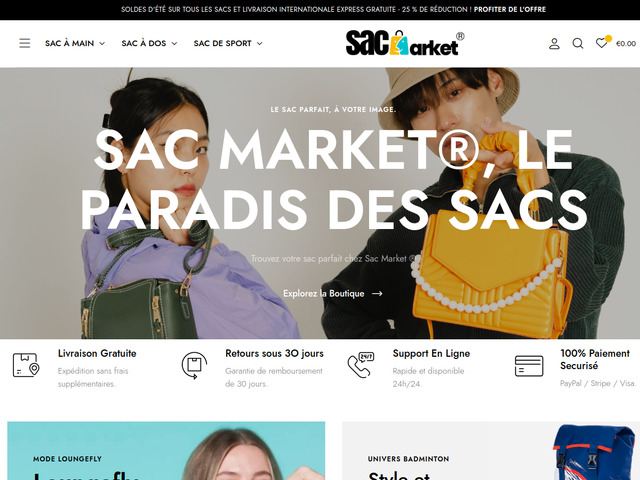640x480 pixels.
Task: Click the Livraison Gratuite package icon
Action: pos(26,364)
